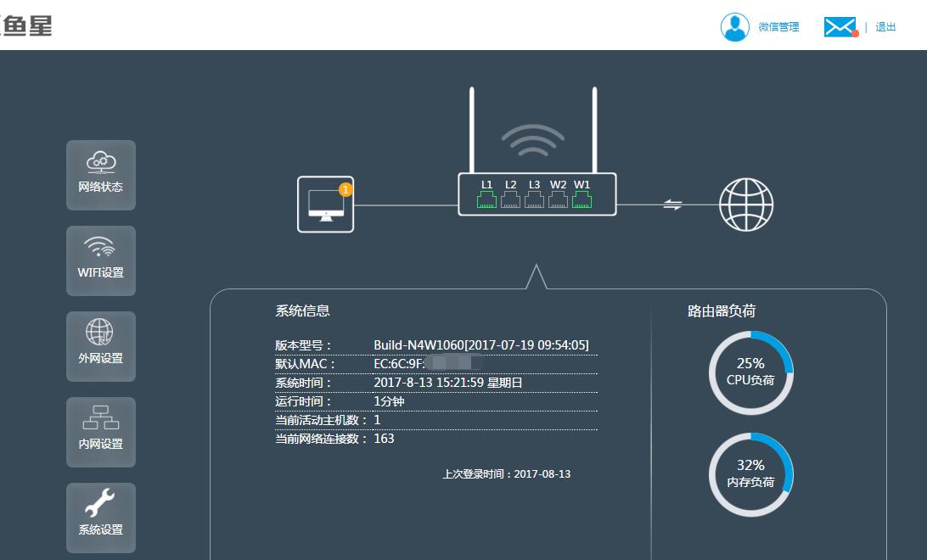Image resolution: width=927 pixels, height=560 pixels.
Task: Click the connection arrows between router and internet
Action: pyautogui.click(x=671, y=204)
